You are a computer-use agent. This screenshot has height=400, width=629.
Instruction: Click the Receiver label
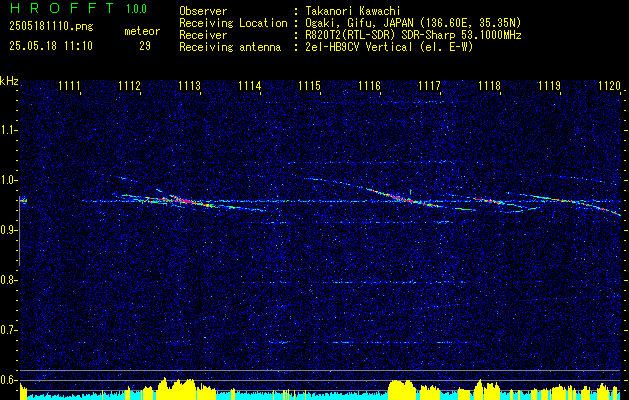(x=203, y=35)
